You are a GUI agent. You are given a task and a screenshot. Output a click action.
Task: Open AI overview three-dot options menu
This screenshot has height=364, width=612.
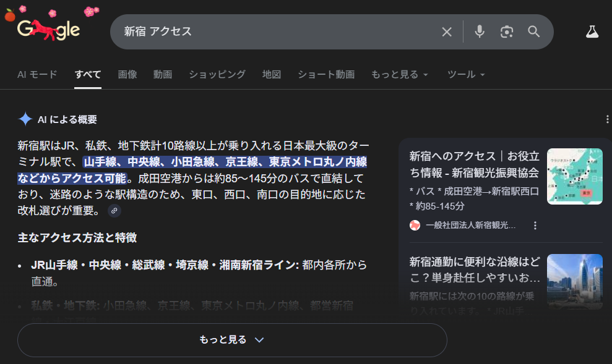pos(608,120)
